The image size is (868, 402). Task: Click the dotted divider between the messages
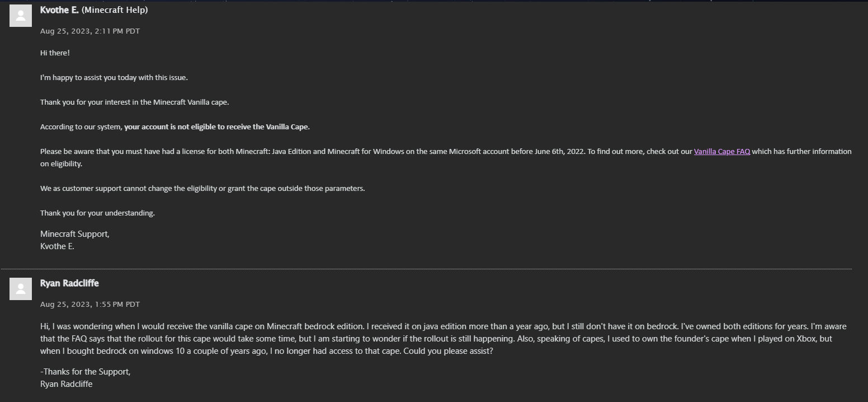(426, 269)
